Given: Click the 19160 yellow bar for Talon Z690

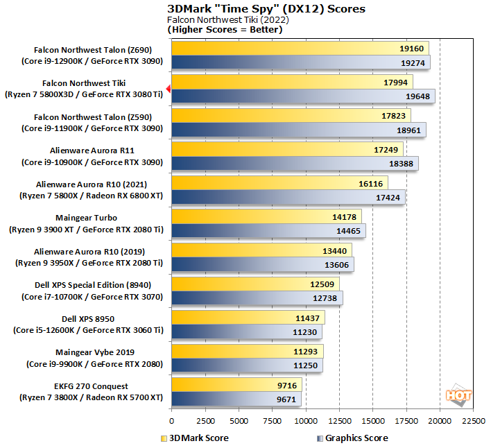Looking at the screenshot, I should coord(300,49).
